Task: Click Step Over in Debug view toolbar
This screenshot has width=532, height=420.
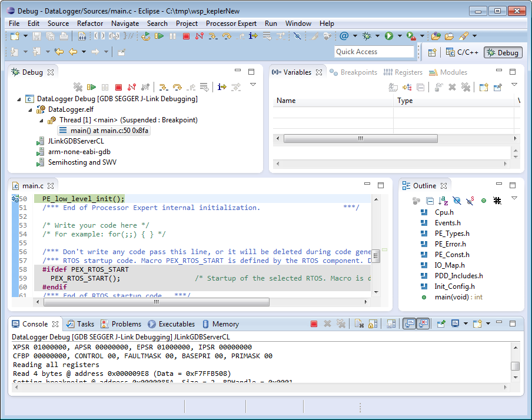Action: (176, 87)
